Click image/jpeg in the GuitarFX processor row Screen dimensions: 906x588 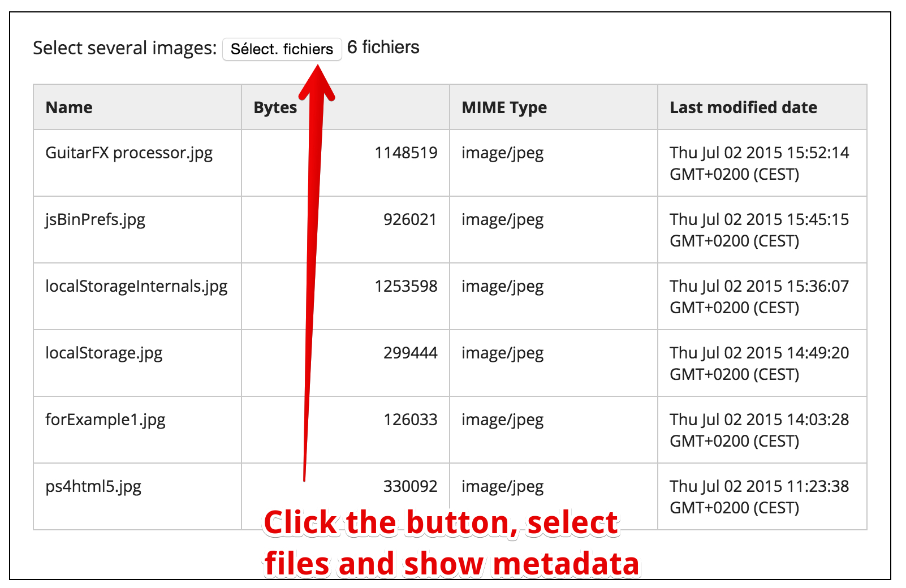pos(502,153)
